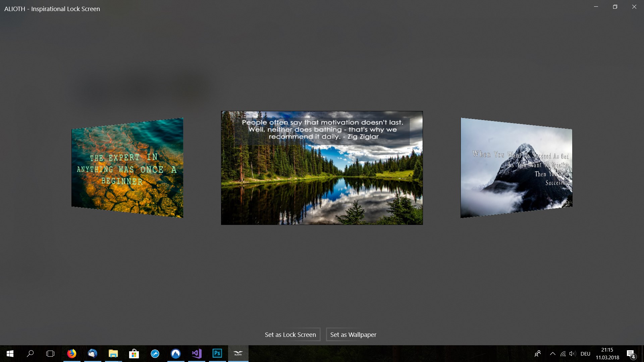644x362 pixels.
Task: Launch Microsoft Store from taskbar
Action: pyautogui.click(x=134, y=354)
